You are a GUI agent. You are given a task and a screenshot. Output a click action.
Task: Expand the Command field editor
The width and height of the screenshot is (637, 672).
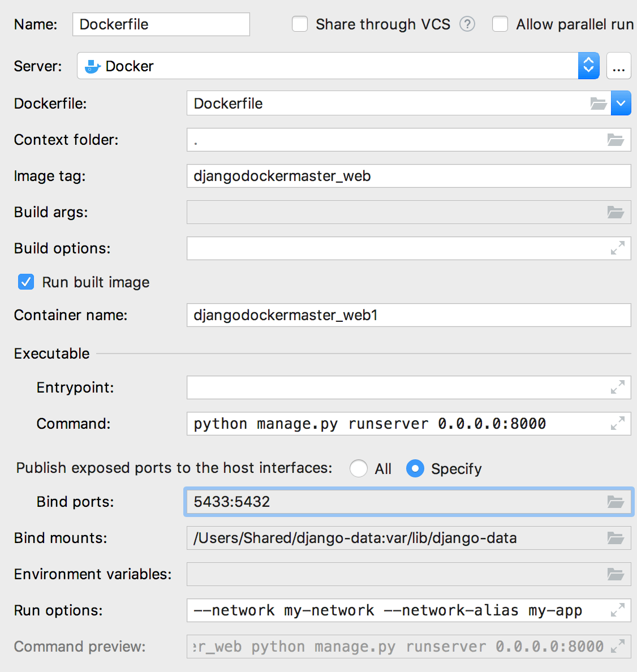(618, 424)
